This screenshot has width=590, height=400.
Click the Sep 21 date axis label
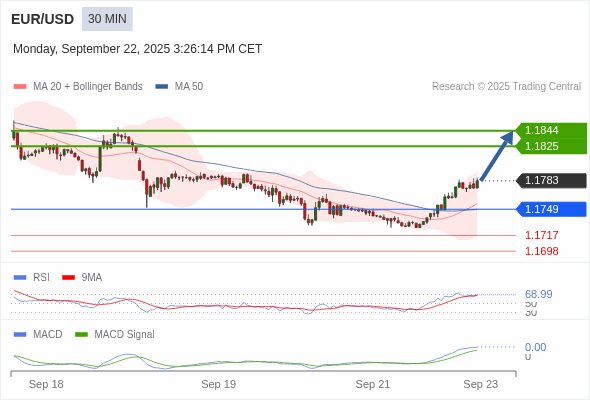(373, 384)
